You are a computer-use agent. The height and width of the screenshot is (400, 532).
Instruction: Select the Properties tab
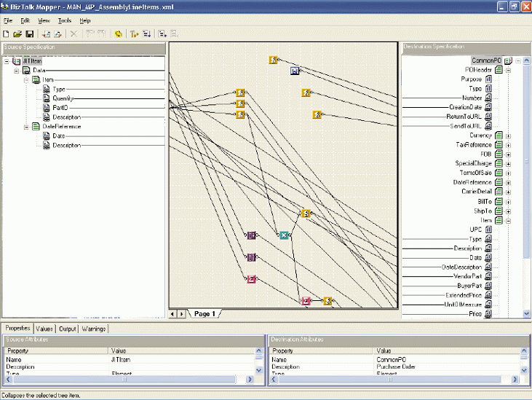[17, 328]
